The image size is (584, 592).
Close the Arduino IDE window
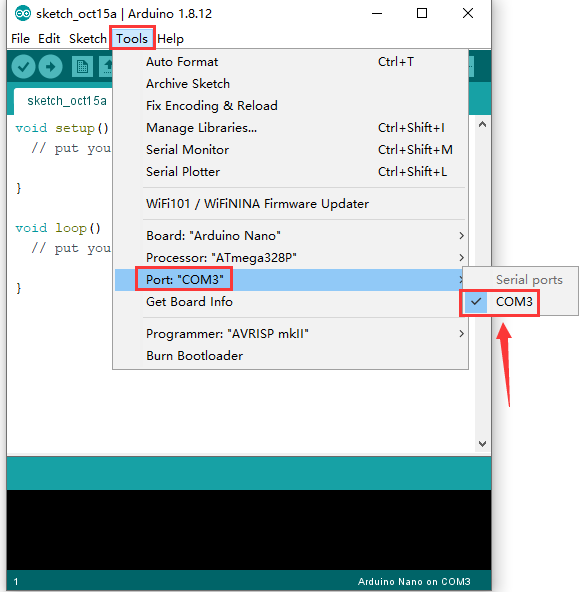coord(468,14)
